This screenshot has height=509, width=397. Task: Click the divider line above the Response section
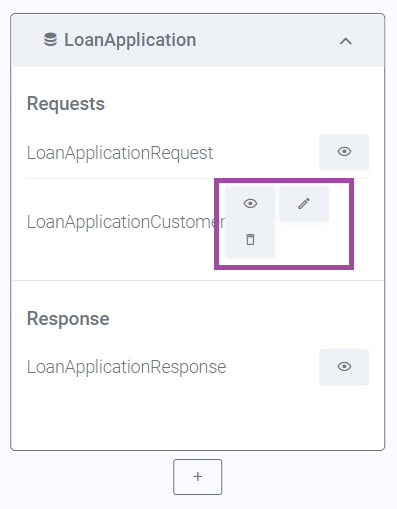click(x=198, y=280)
